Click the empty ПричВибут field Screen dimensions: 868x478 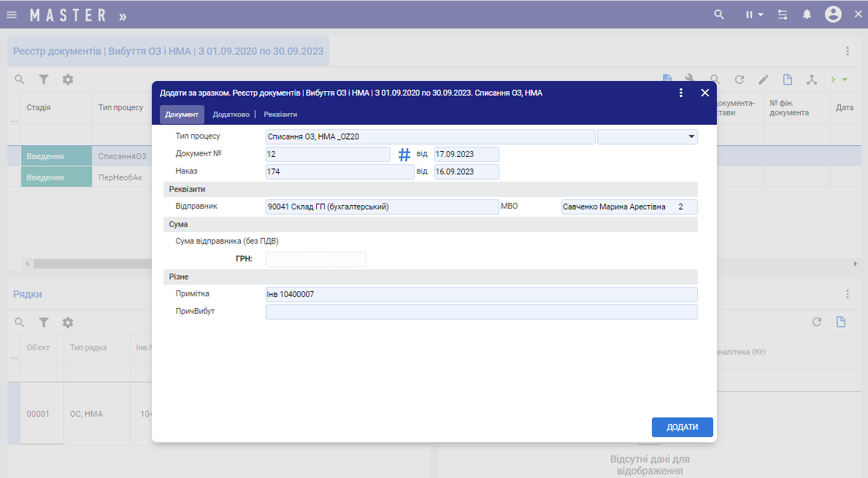[x=481, y=312]
